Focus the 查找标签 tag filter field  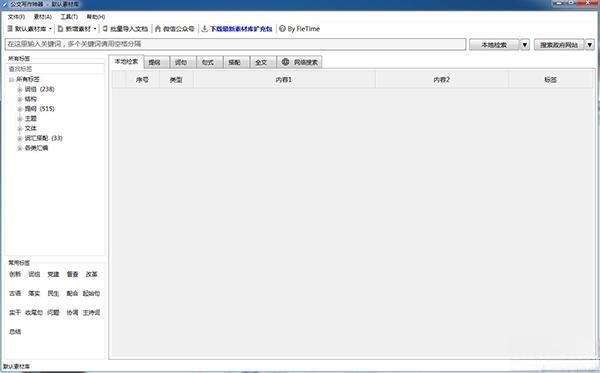pyautogui.click(x=56, y=69)
